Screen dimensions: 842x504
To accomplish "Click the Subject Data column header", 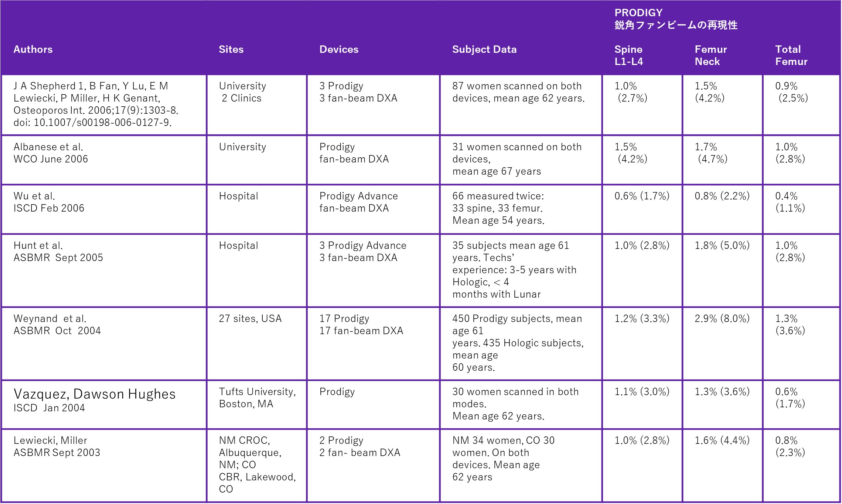I will pos(484,49).
